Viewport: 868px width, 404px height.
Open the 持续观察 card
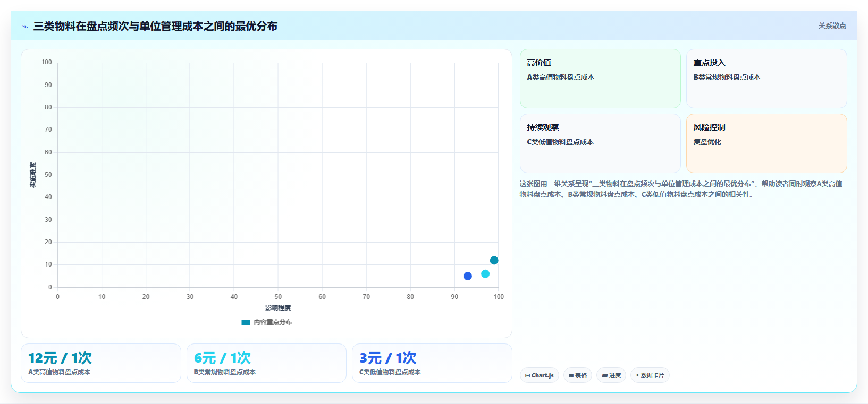[x=600, y=143]
